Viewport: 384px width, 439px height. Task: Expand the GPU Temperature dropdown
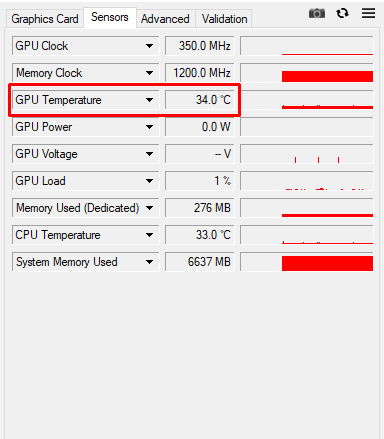click(x=149, y=100)
